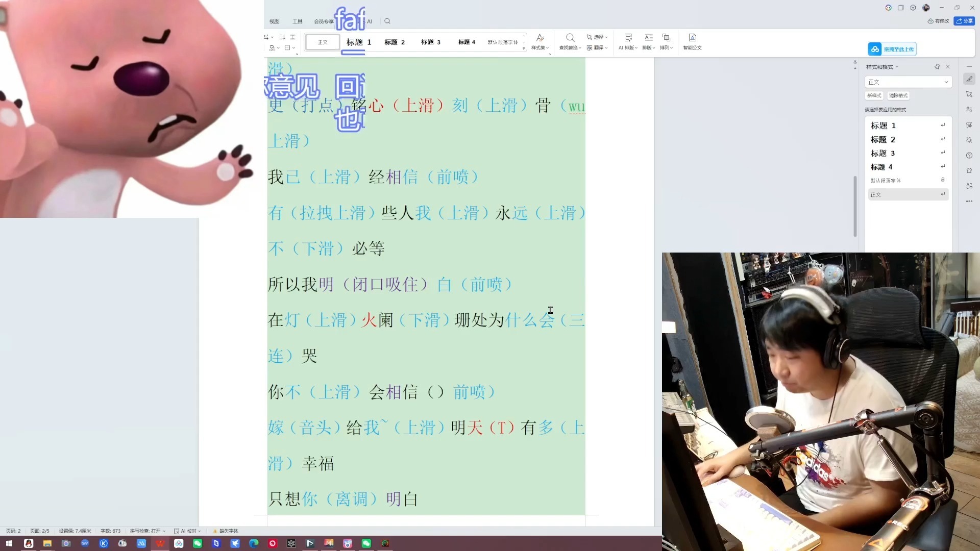Close the 样式和格式 side panel
Image resolution: width=980 pixels, height=551 pixels.
coord(948,67)
